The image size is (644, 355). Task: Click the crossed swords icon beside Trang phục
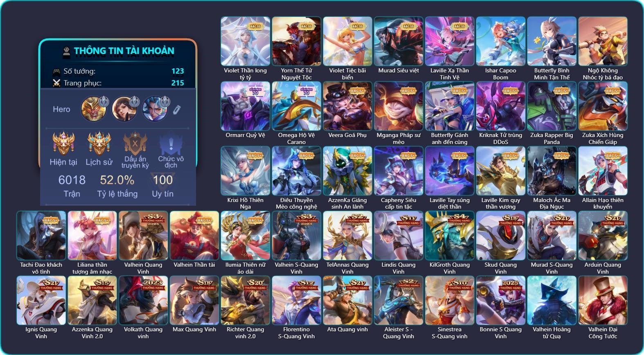point(56,83)
